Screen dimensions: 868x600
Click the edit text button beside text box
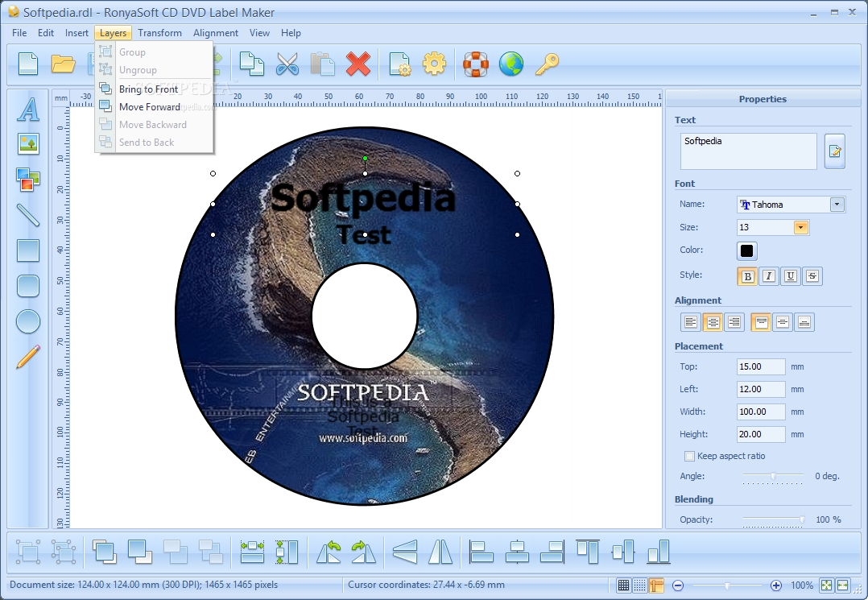pyautogui.click(x=835, y=151)
